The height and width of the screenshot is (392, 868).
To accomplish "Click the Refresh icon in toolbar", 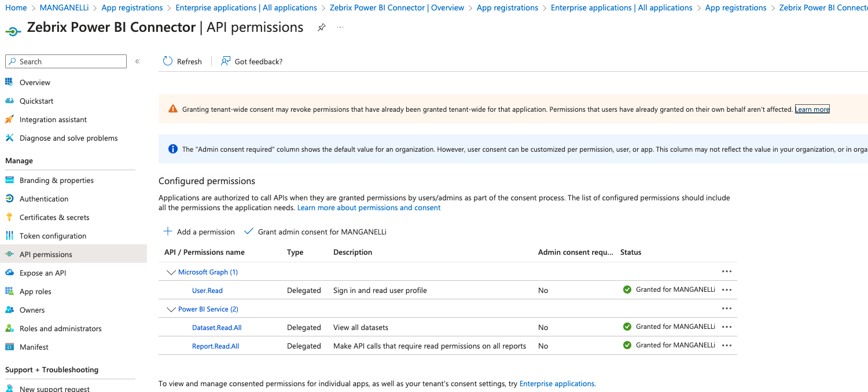I will [x=168, y=61].
